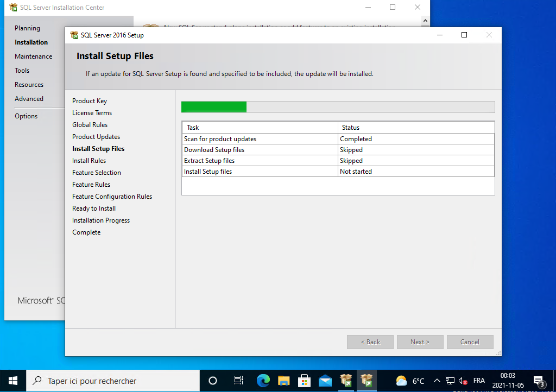Switch to Maintenance in Installation Center

point(33,56)
